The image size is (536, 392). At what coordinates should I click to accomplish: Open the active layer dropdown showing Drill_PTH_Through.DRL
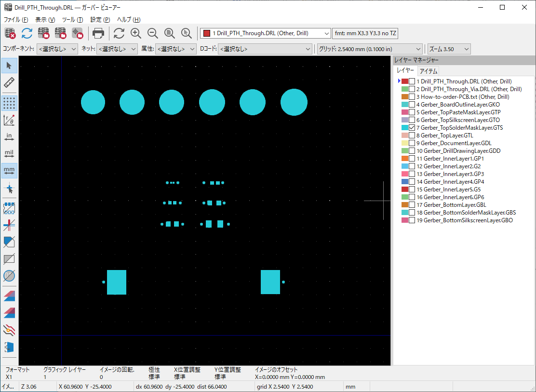(x=265, y=33)
